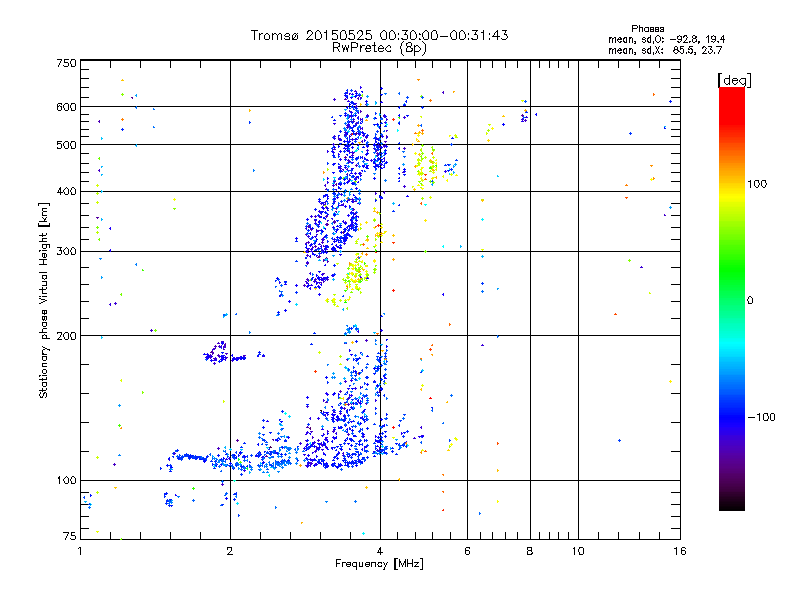This screenshot has width=800, height=600.
Task: Click the y-axis '600' tick label
Action: 67,107
